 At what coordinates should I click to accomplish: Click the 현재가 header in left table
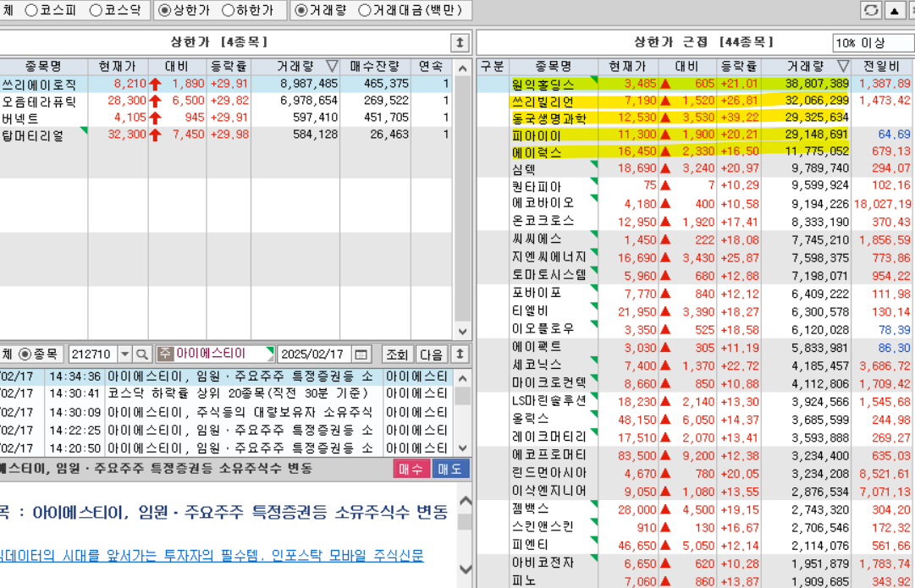tap(118, 67)
